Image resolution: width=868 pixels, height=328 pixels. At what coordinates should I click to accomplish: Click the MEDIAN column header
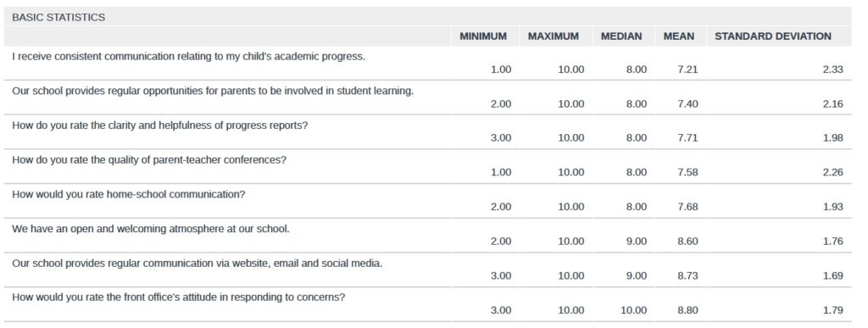[x=621, y=36]
